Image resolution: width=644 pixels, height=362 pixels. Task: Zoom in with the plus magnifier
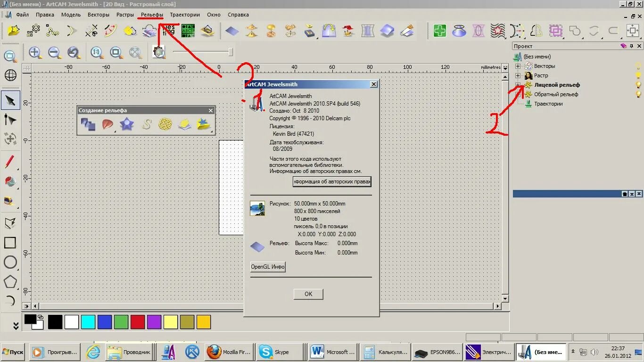coord(35,52)
